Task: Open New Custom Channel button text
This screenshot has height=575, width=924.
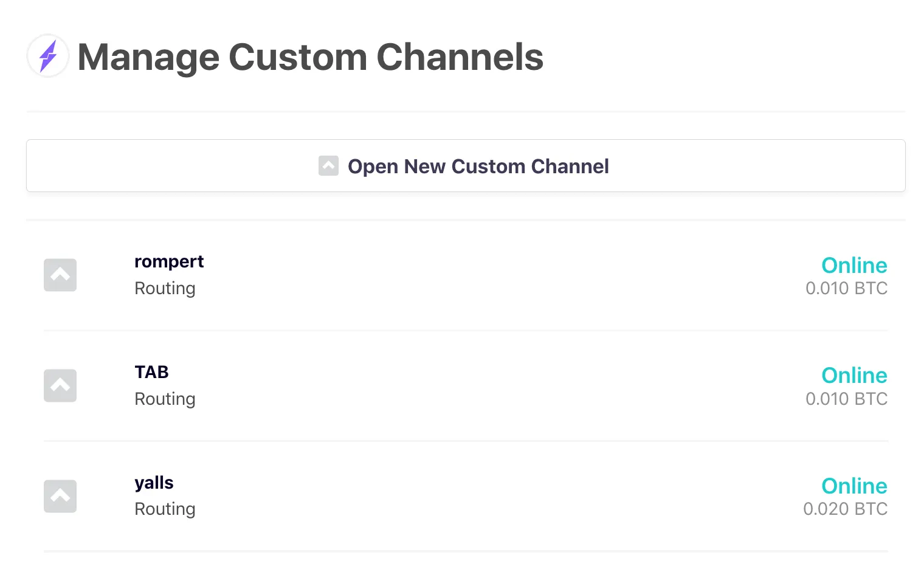Action: pos(478,167)
